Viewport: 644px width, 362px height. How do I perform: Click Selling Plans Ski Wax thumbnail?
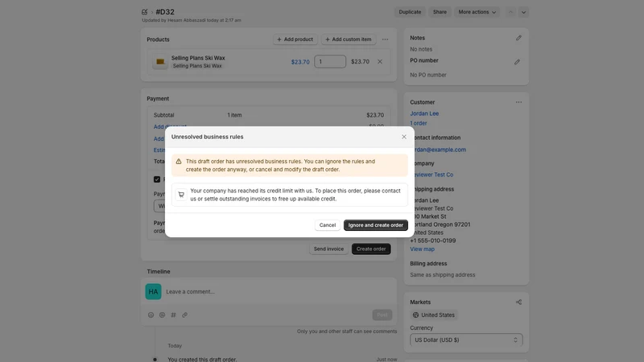pos(160,62)
